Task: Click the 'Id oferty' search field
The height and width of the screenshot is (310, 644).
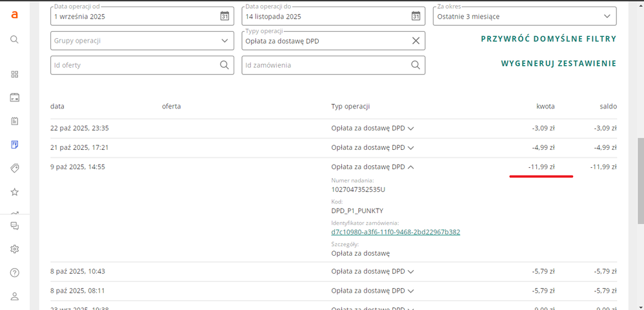Action: 132,65
